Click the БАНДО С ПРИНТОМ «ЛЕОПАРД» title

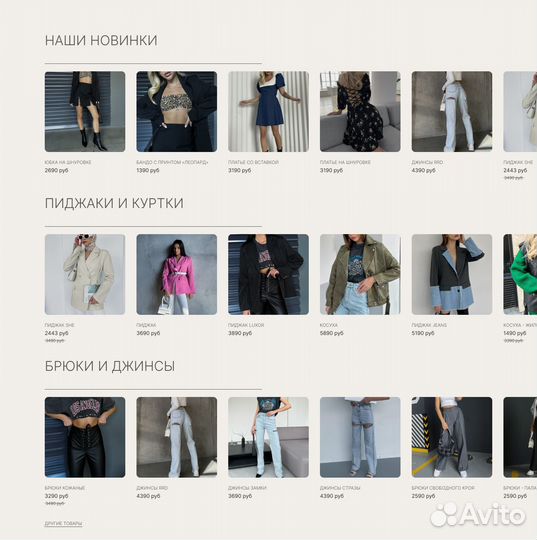point(172,162)
